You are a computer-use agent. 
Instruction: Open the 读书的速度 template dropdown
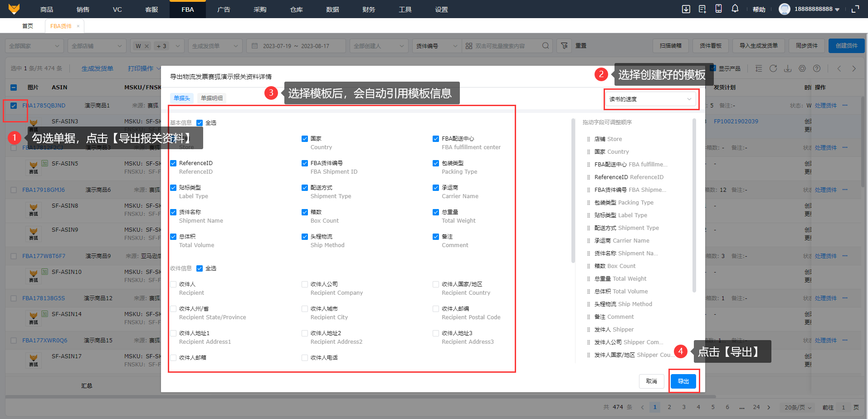click(x=650, y=99)
